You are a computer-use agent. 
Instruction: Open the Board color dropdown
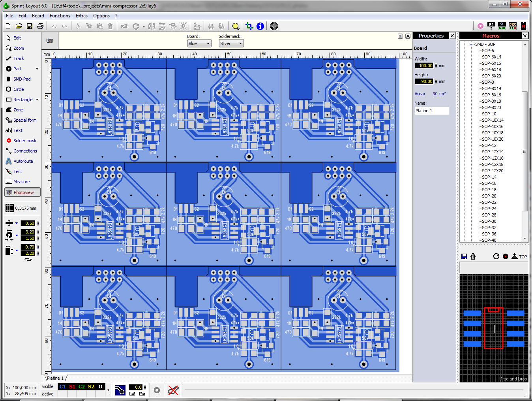point(199,43)
